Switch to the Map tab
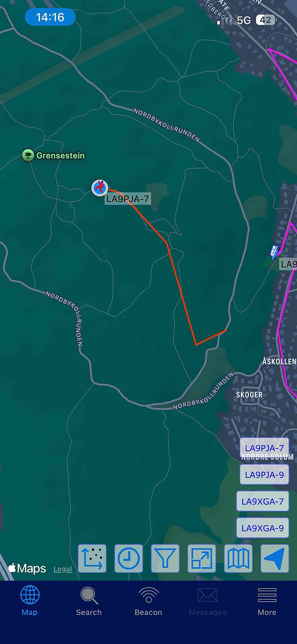The height and width of the screenshot is (644, 297). 30,601
